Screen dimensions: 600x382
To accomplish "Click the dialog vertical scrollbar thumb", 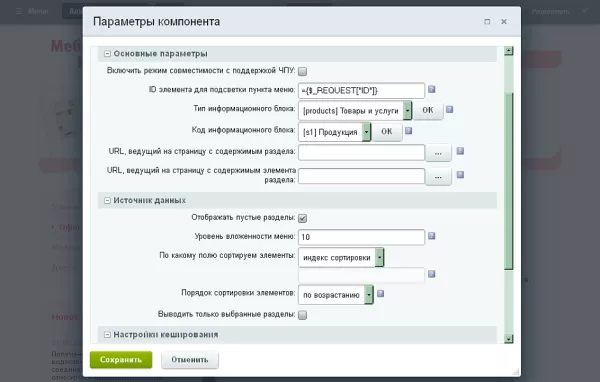I will [x=509, y=181].
